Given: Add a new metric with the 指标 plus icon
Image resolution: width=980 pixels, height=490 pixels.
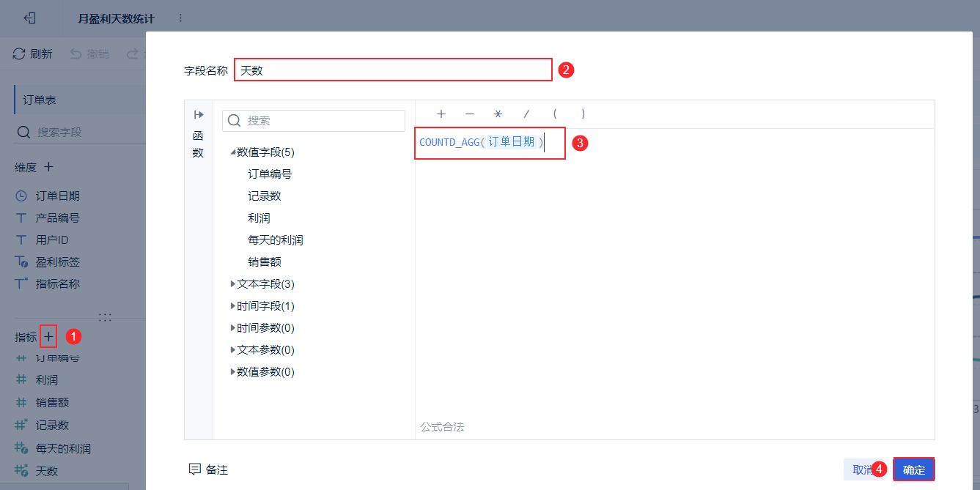Looking at the screenshot, I should [48, 337].
